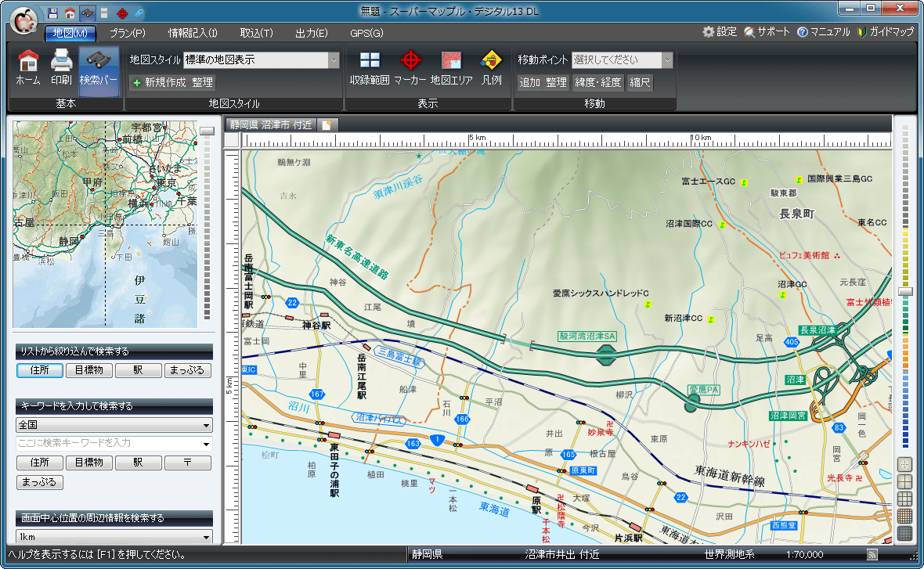The width and height of the screenshot is (924, 569).
Task: Click the RSS icon in status bar
Action: (x=872, y=554)
